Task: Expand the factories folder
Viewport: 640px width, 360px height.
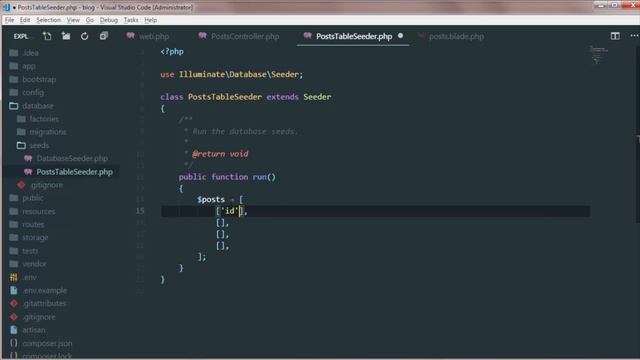Action: point(44,119)
